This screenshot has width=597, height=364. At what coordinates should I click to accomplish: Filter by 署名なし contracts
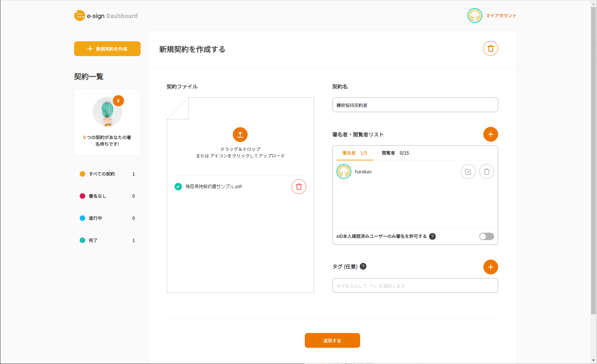[107, 196]
